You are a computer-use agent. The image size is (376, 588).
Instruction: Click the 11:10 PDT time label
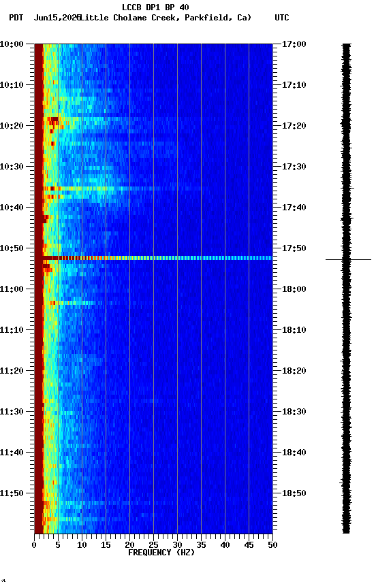(12, 330)
